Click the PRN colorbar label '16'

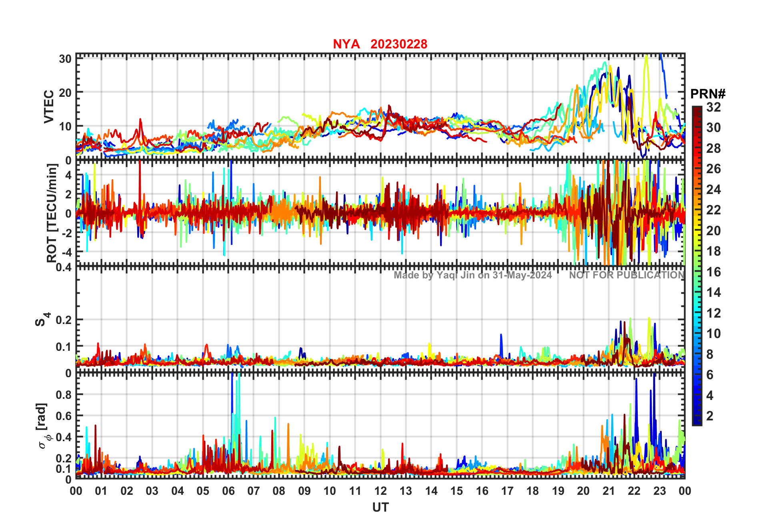point(713,272)
